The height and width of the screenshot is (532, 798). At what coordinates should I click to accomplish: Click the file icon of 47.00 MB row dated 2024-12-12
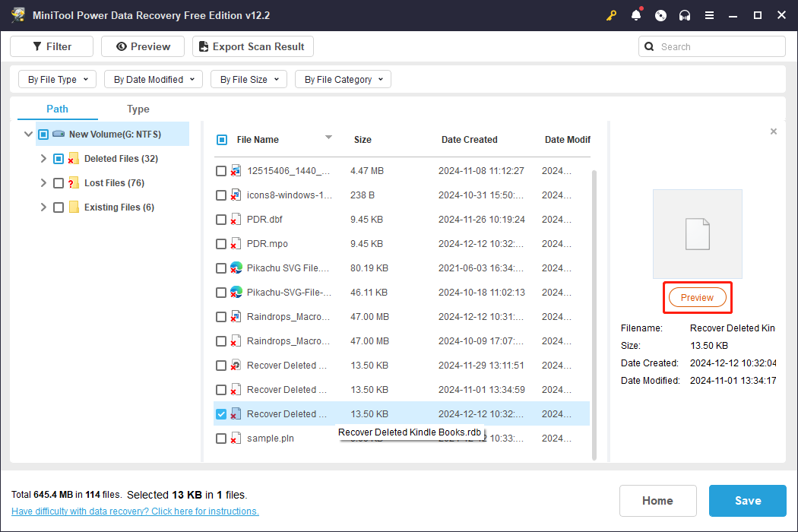tap(236, 317)
